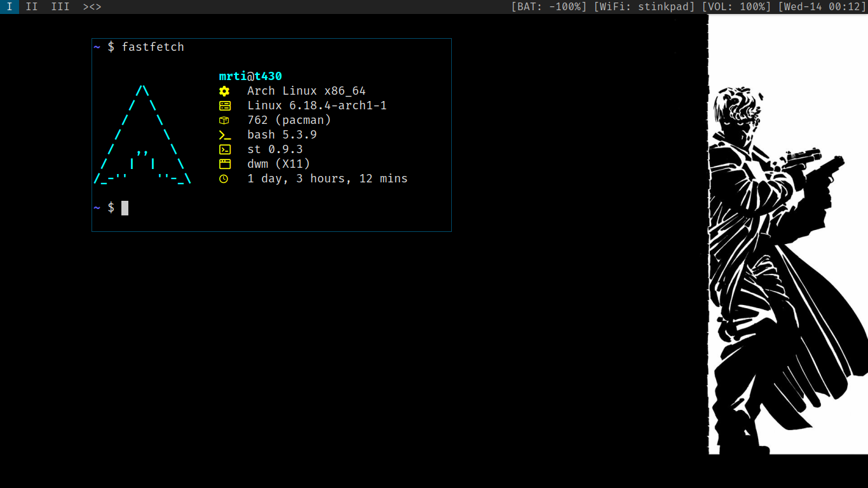
Task: Switch to dwm tag II
Action: 32,7
